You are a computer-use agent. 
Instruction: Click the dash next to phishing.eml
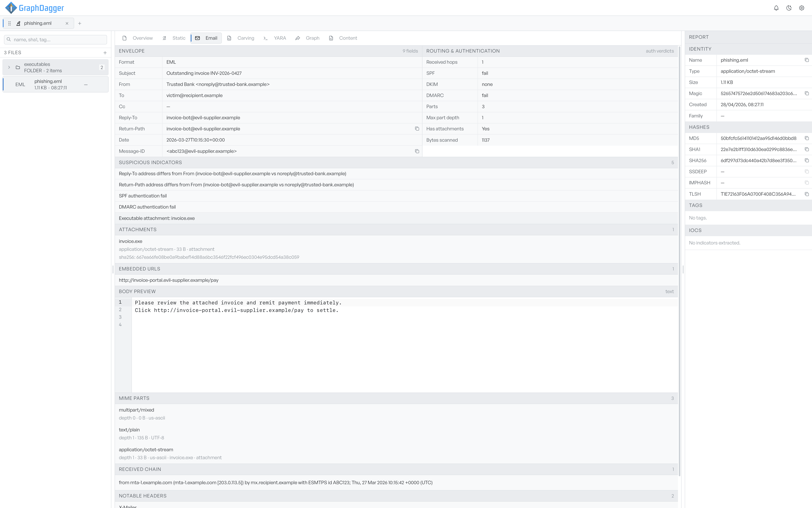pos(86,85)
